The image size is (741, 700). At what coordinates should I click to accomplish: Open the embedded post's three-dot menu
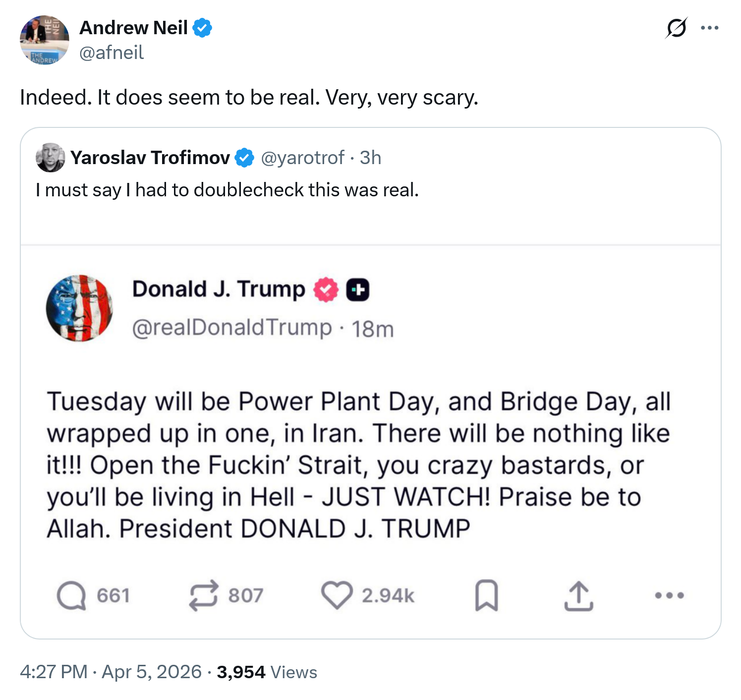pyautogui.click(x=669, y=595)
